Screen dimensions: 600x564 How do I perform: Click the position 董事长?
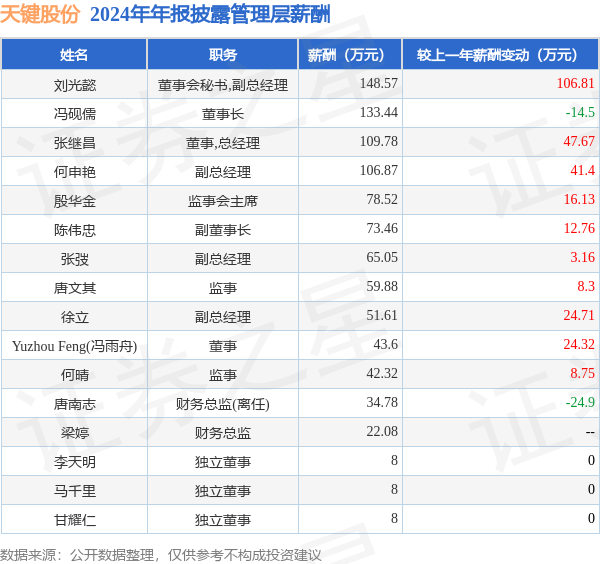coord(223,114)
